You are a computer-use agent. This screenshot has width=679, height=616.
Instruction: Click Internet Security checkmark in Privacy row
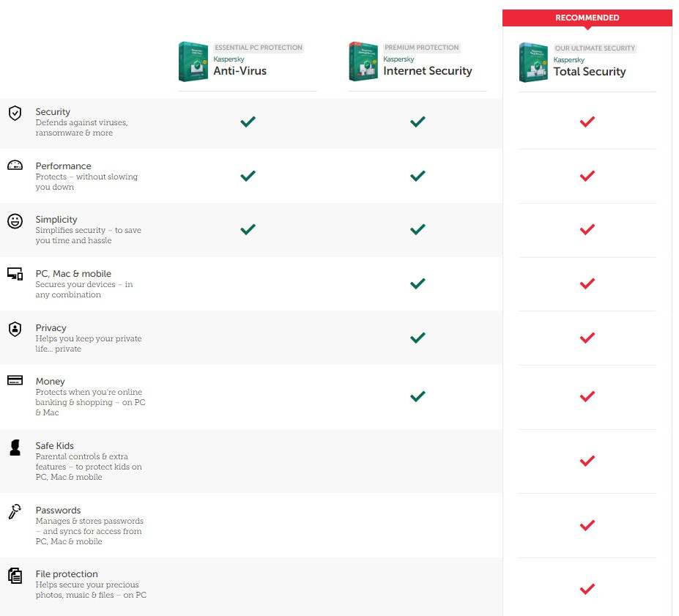[x=418, y=338]
